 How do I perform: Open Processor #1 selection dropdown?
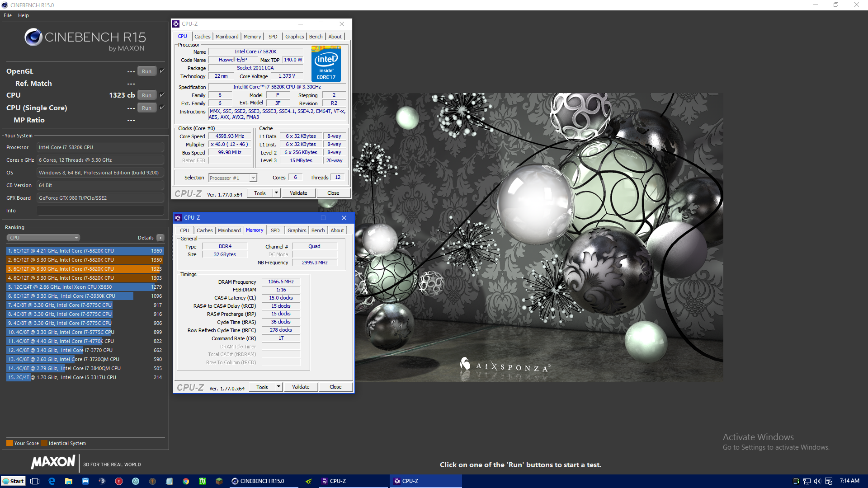pyautogui.click(x=233, y=178)
